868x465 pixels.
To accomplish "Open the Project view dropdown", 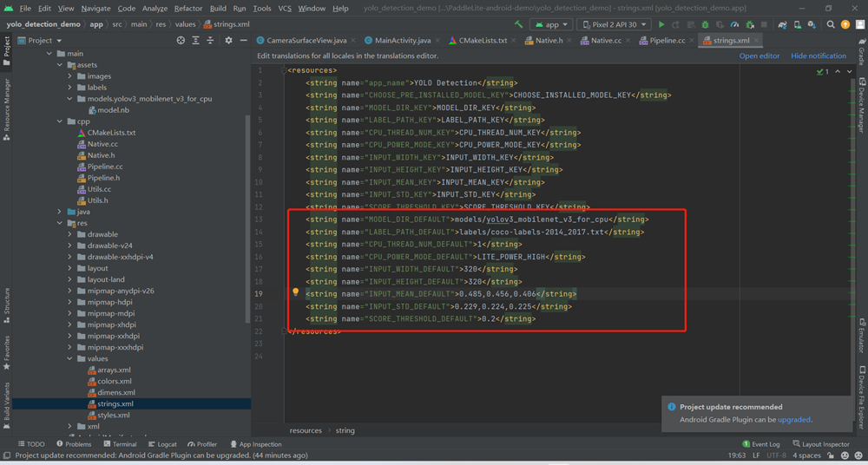I will click(x=41, y=41).
